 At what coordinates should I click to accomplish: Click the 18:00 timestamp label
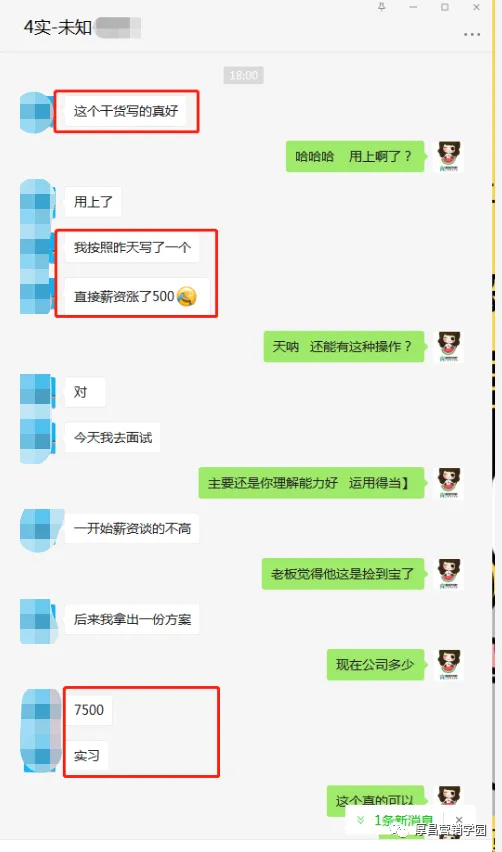pyautogui.click(x=243, y=75)
